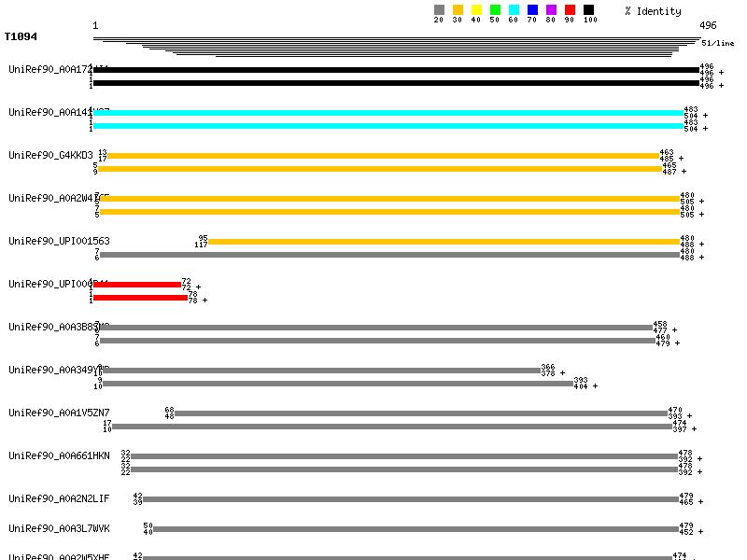Open the UniRef90_G4KKD3 sequence label
747x560 pixels.
pyautogui.click(x=50, y=155)
